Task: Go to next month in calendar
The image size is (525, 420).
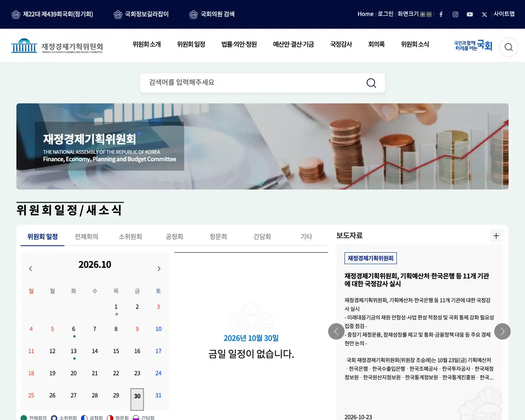Action: coord(159,269)
